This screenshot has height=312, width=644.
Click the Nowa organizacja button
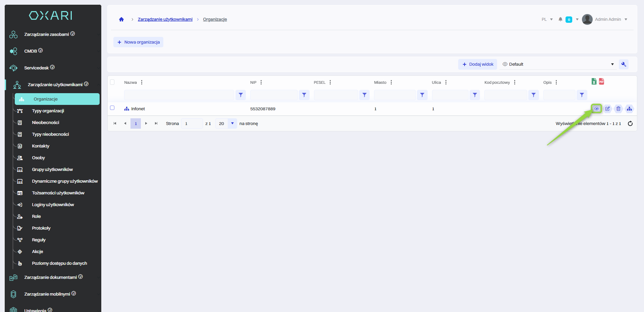pyautogui.click(x=138, y=42)
